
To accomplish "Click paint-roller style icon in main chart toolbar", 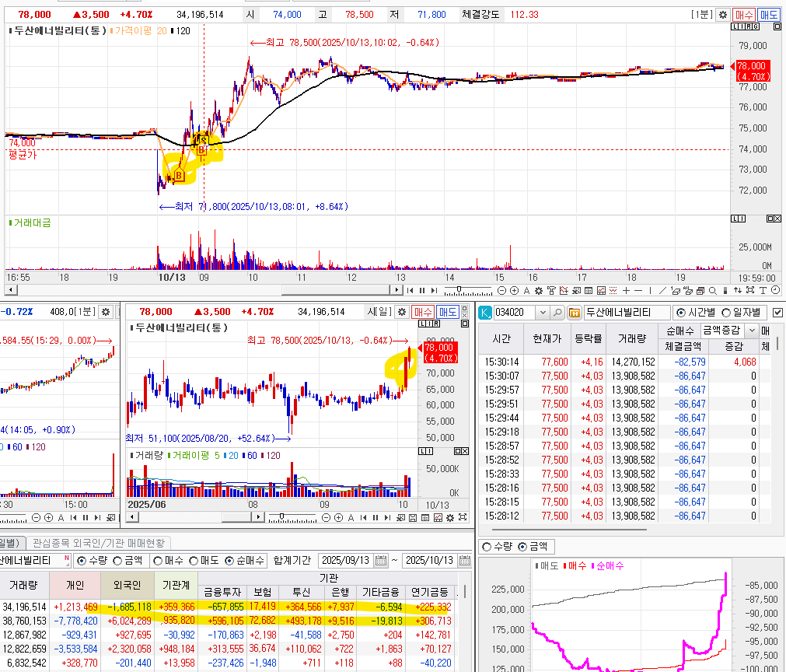I will (x=551, y=290).
